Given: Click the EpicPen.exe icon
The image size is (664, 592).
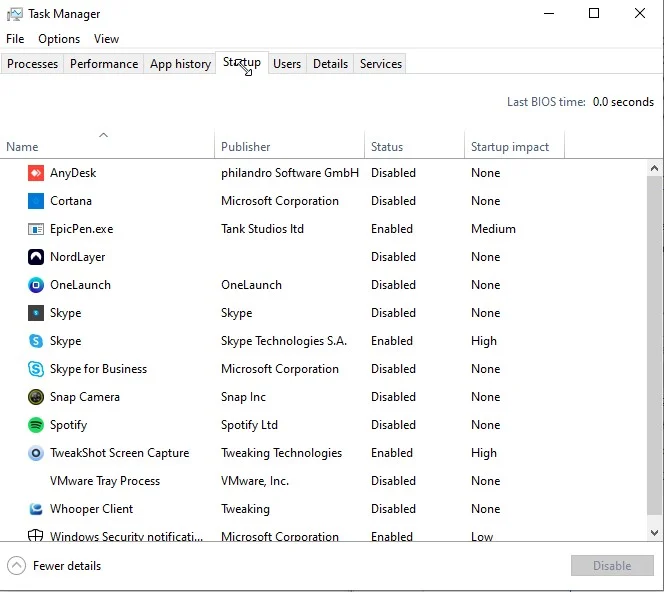Looking at the screenshot, I should click(36, 229).
